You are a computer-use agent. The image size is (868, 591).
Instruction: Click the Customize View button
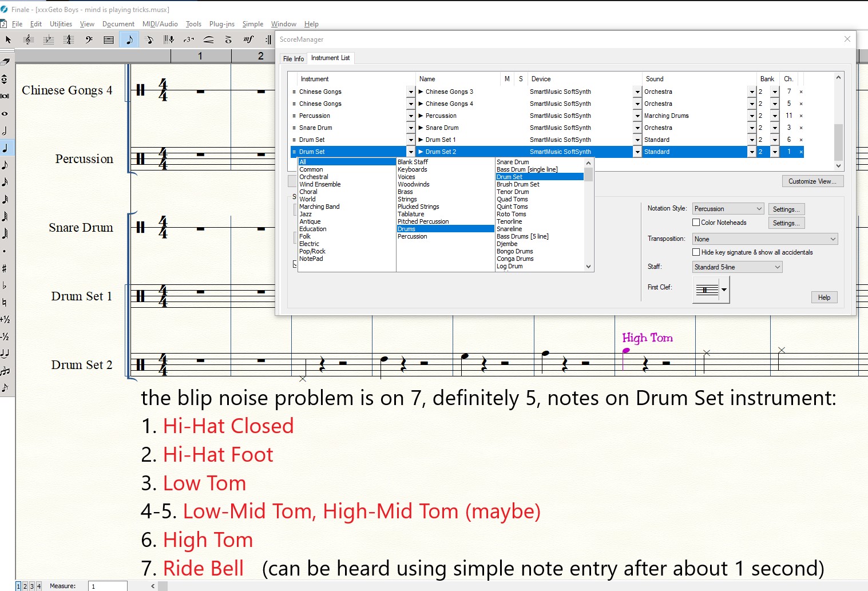pyautogui.click(x=812, y=181)
